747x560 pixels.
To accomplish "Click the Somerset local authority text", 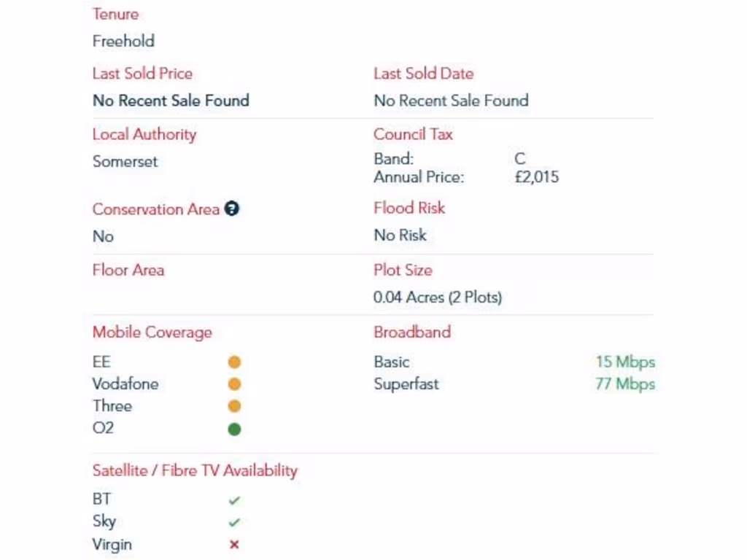I will pos(125,162).
